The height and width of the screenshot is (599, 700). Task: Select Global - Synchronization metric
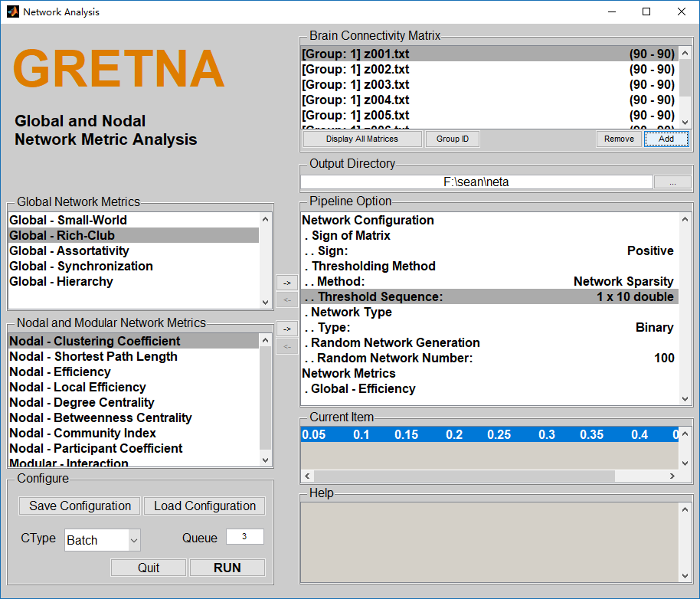coord(133,266)
